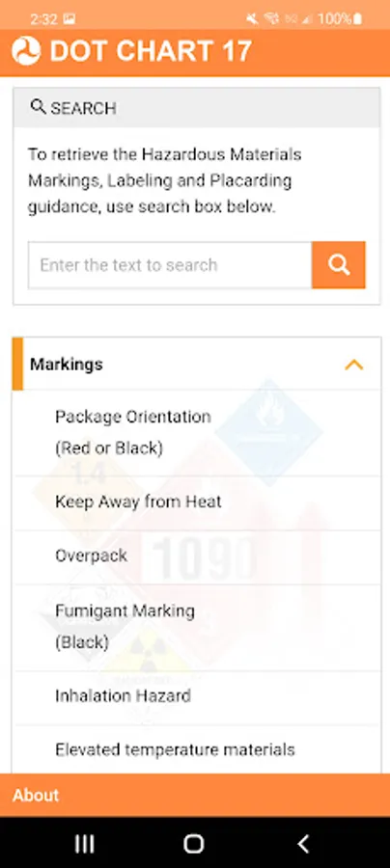Tap the Android home button
Screen dimensions: 390x868
click(194, 844)
